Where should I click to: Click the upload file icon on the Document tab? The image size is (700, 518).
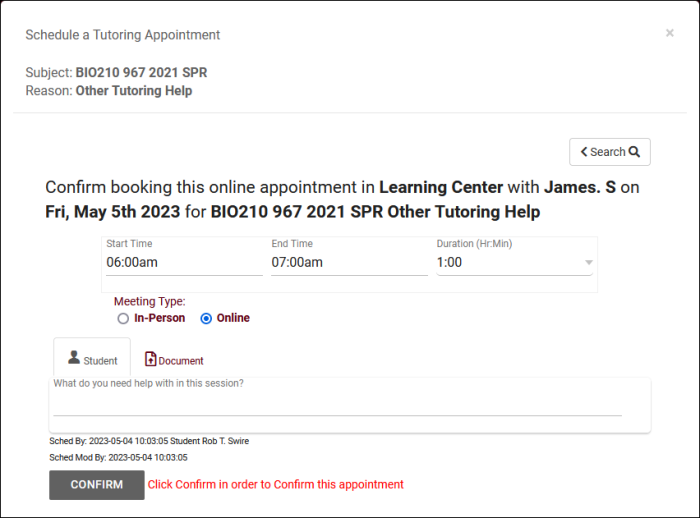point(151,359)
